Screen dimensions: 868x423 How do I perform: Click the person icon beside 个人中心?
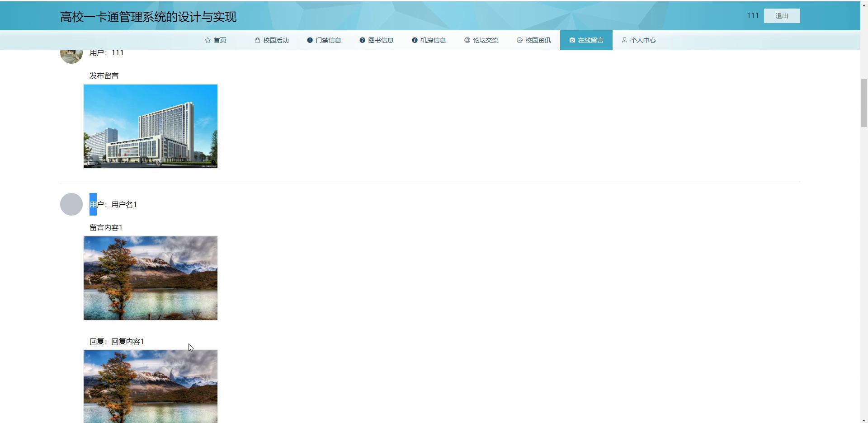coord(624,40)
